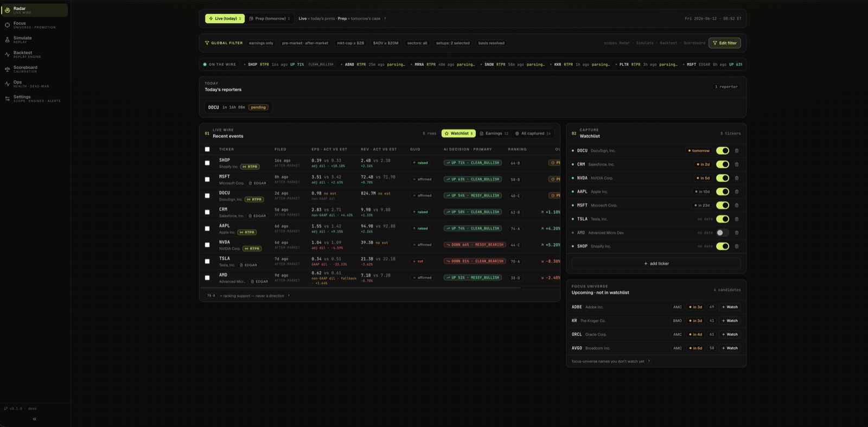Delete AAPL from watchlist with trash icon
This screenshot has width=868, height=427.
tap(737, 192)
